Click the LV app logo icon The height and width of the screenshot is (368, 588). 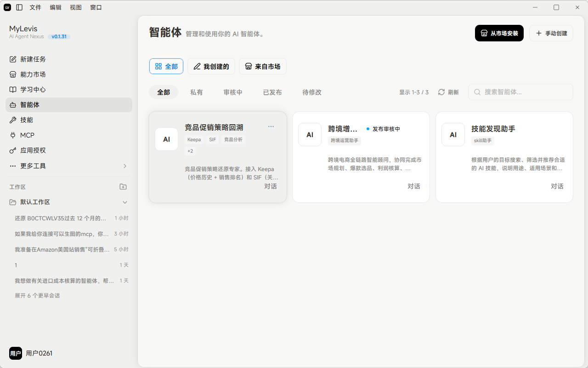click(x=7, y=7)
